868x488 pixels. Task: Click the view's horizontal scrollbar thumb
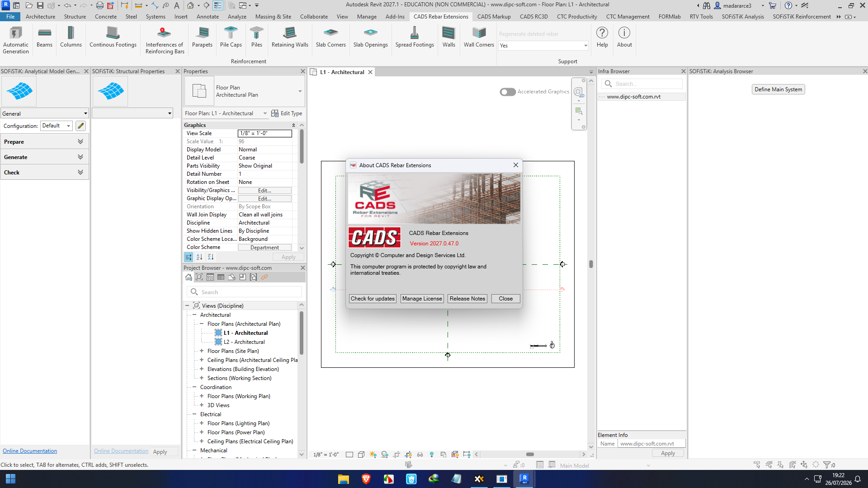(530, 455)
